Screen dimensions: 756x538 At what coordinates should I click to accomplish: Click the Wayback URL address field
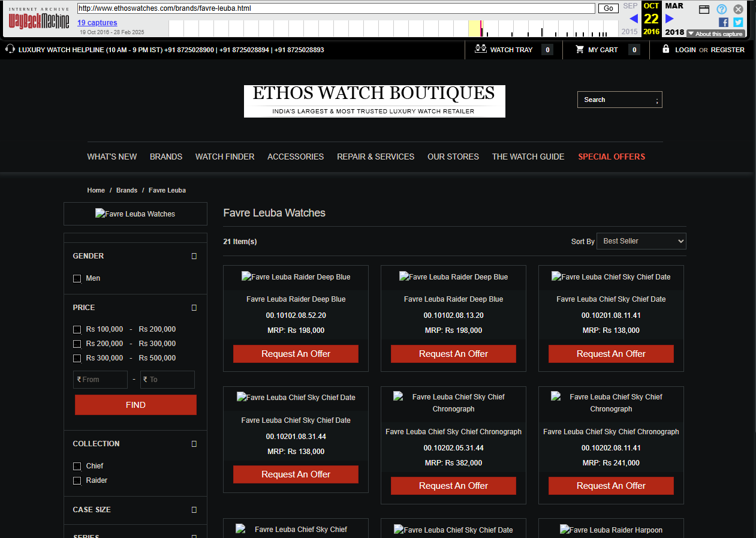pyautogui.click(x=336, y=8)
